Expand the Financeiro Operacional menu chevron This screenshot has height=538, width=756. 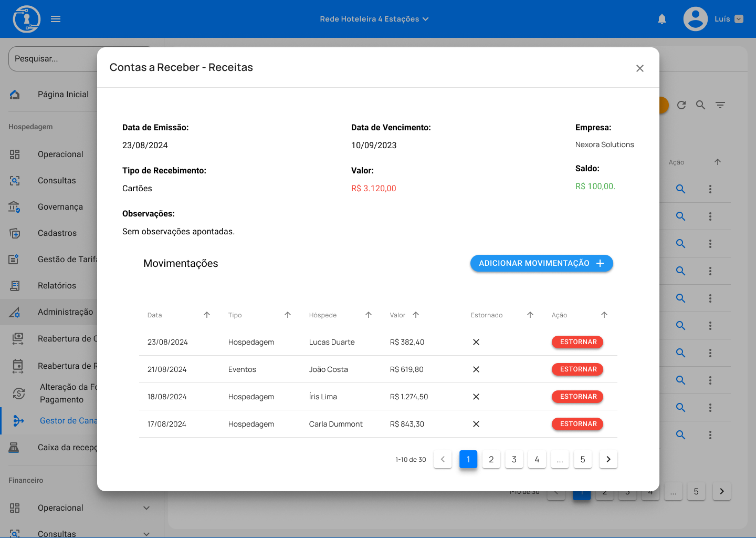pyautogui.click(x=146, y=508)
